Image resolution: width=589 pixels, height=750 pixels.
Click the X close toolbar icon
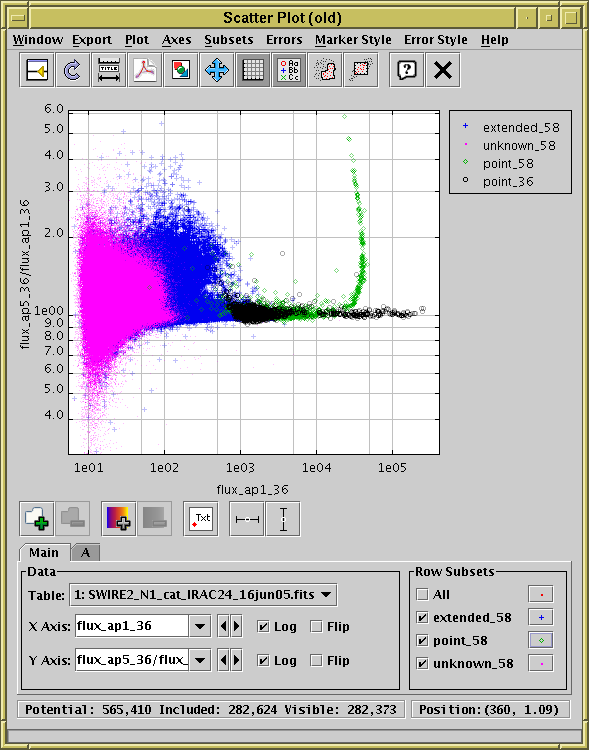pos(443,71)
